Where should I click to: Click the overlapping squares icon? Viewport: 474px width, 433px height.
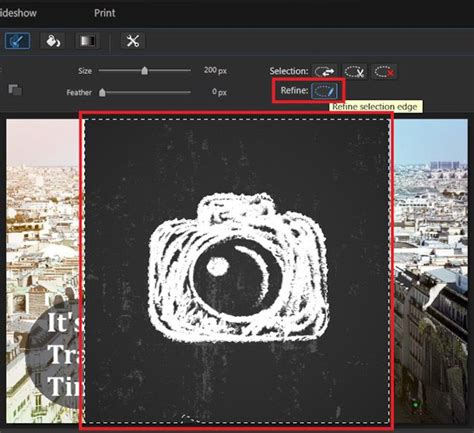click(x=15, y=89)
